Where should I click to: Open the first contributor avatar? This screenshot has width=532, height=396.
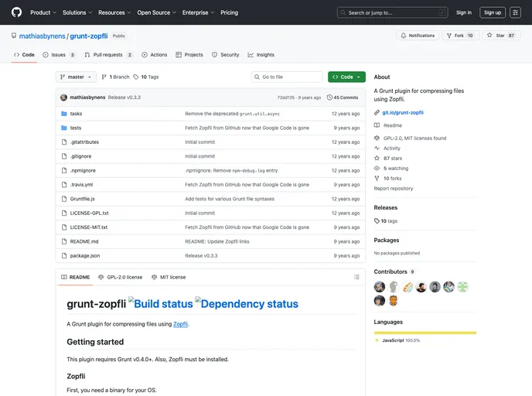coord(380,287)
